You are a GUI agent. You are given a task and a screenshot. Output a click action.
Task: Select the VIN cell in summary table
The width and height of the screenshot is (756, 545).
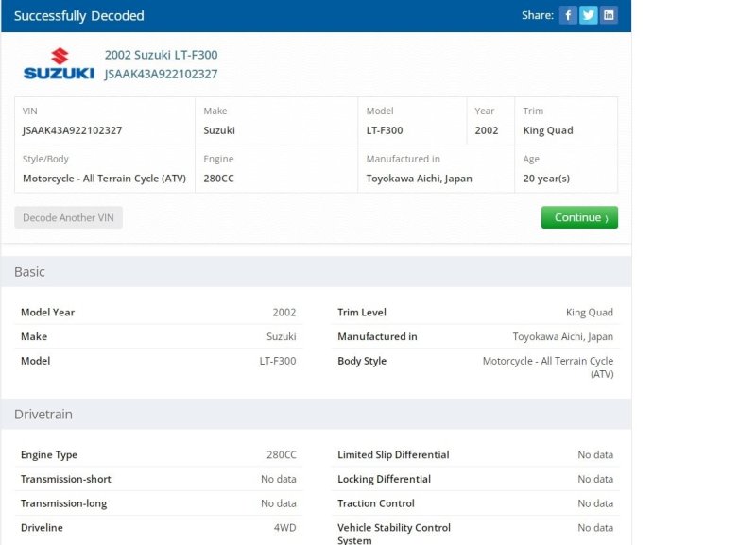[x=105, y=121]
